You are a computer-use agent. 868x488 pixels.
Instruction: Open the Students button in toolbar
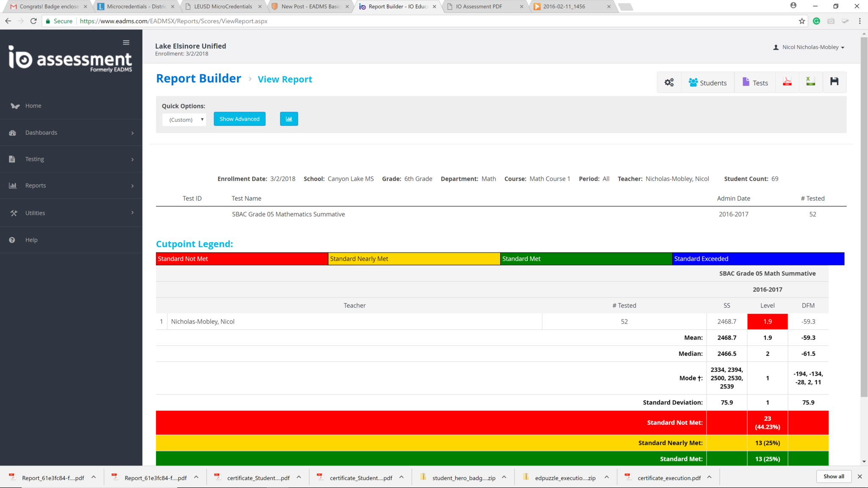[x=707, y=83]
